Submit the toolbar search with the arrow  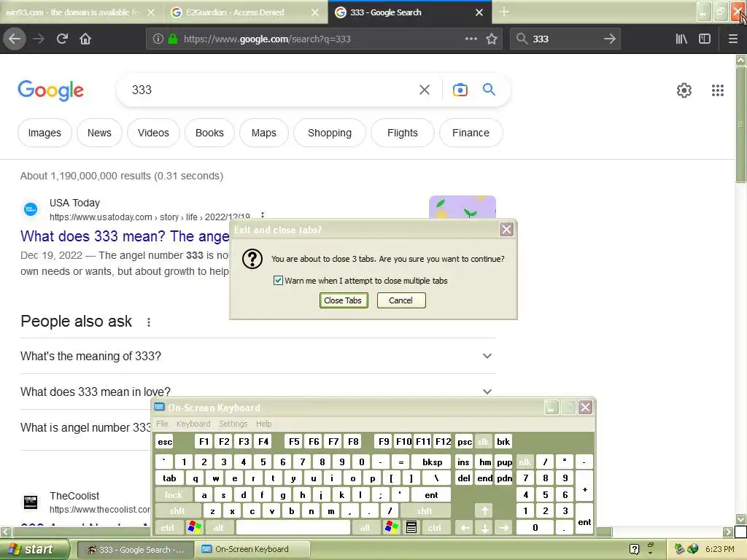[609, 39]
